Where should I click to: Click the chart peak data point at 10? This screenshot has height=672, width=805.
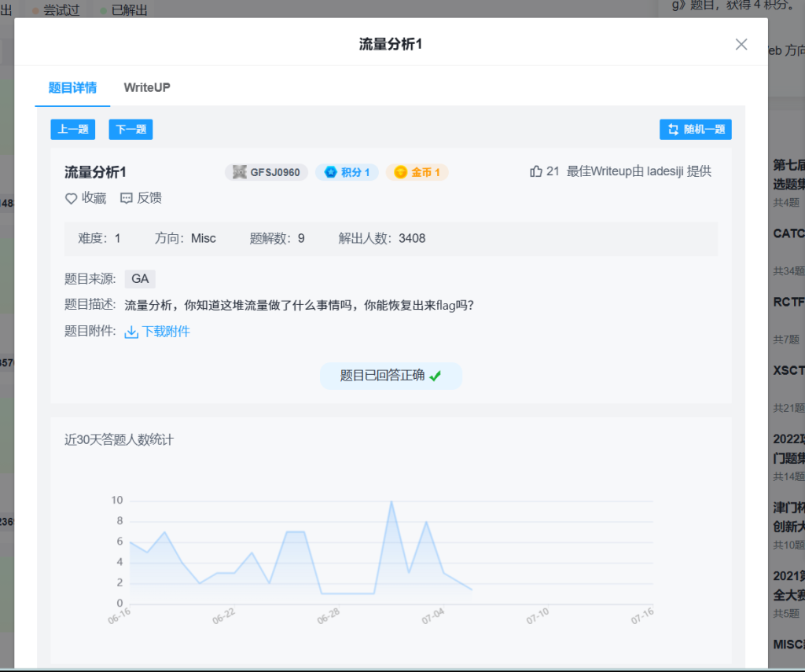(391, 501)
